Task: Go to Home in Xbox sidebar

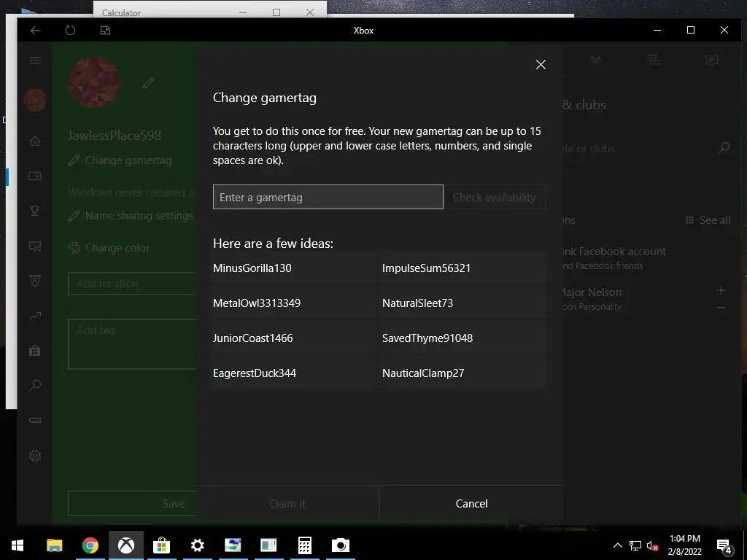Action: 35,141
